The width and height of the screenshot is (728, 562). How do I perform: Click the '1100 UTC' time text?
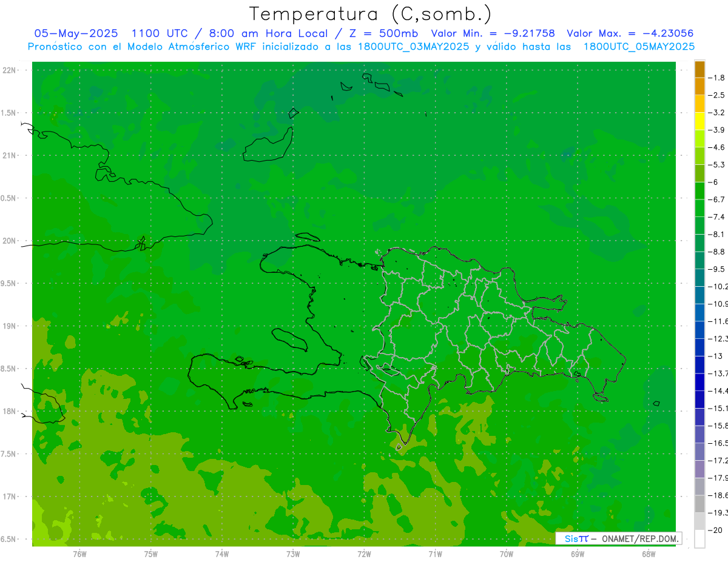[159, 33]
